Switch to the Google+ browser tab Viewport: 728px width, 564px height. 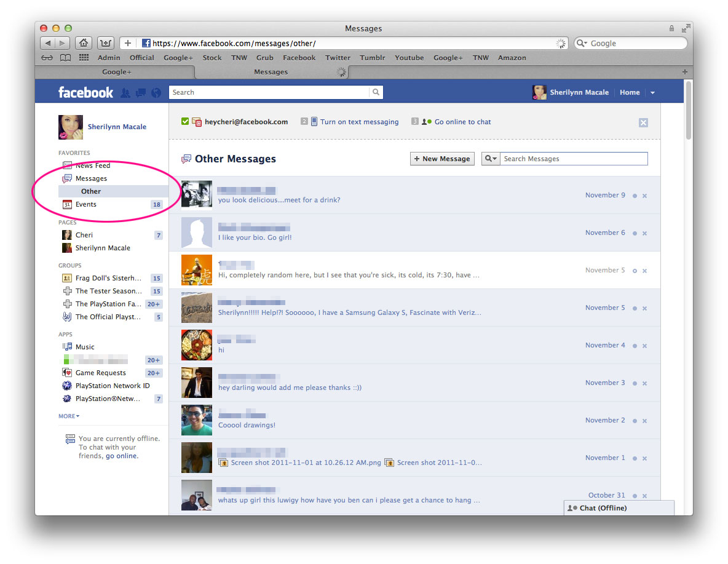click(116, 72)
